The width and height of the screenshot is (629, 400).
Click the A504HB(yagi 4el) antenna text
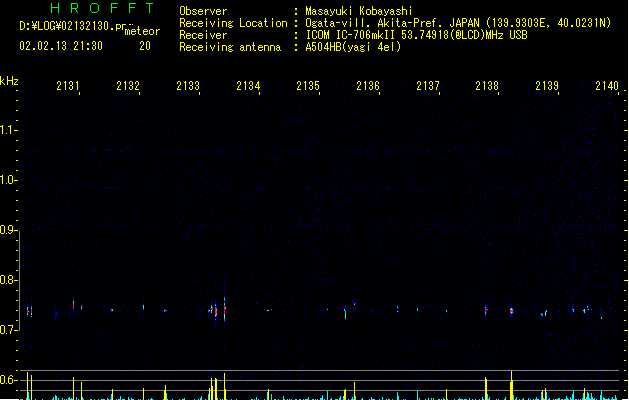click(x=353, y=47)
